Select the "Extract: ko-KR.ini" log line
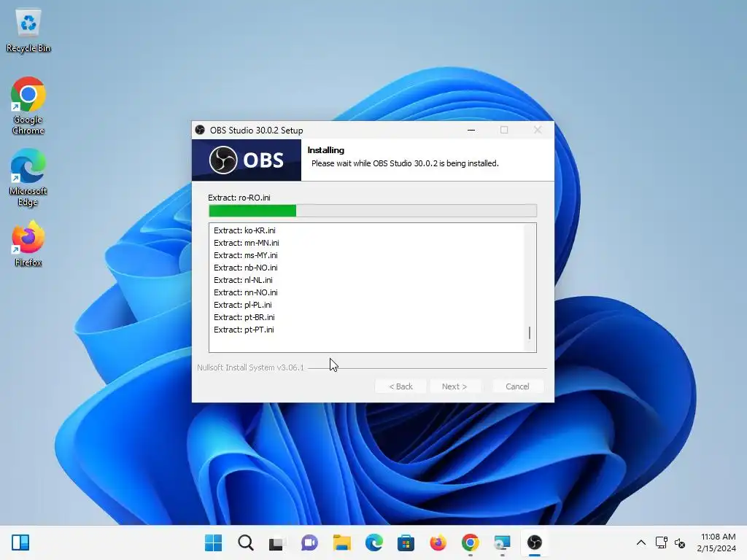The image size is (747, 560). (244, 230)
